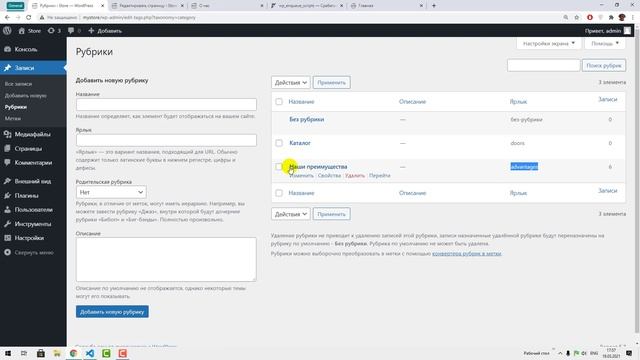Focus the Ярлык slug input field
Screen dimensions: 640x360
[166, 140]
